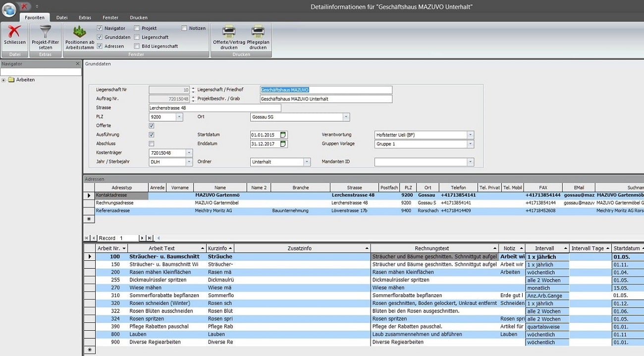Enable the Liegenschaft checkbox
The width and height of the screenshot is (644, 356).
pos(137,37)
